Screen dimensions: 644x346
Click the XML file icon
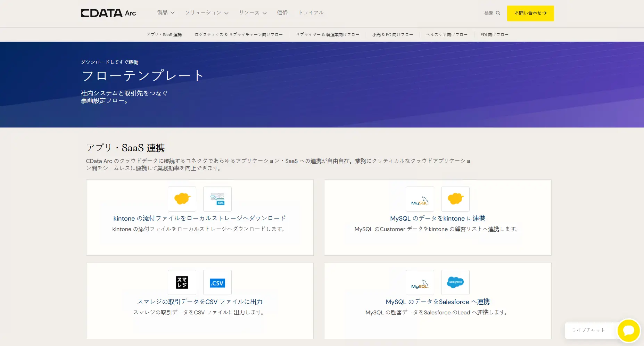[217, 199]
